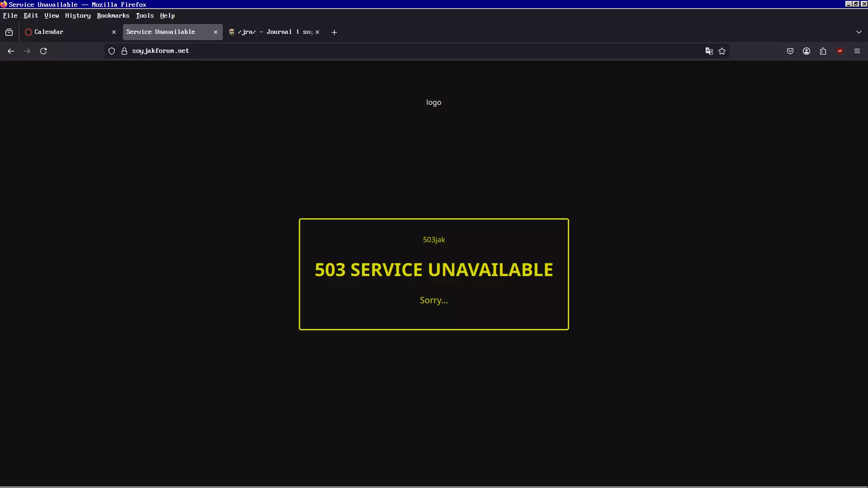
Task: Restore down the Firefox window
Action: coord(856,4)
